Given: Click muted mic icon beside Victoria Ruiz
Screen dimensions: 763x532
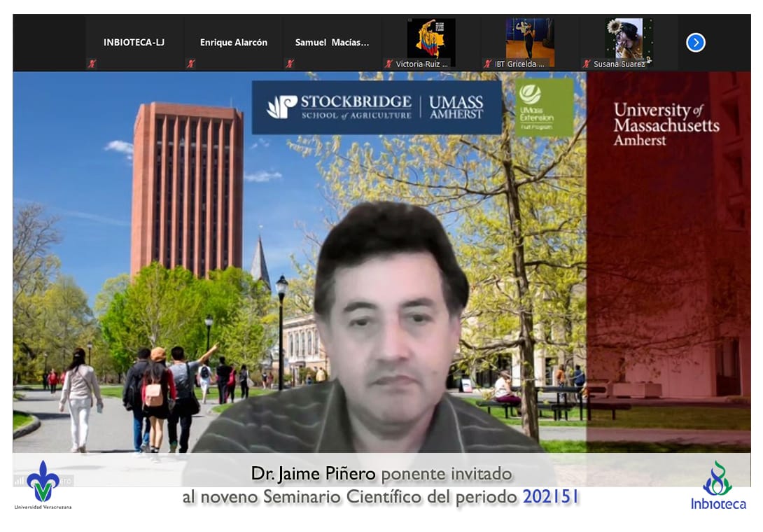Looking at the screenshot, I should pyautogui.click(x=388, y=64).
